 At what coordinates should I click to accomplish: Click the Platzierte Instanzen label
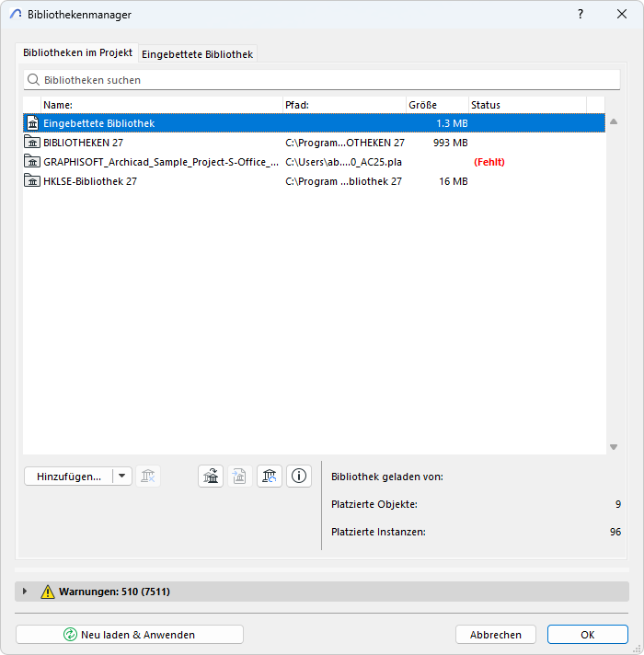coord(378,532)
